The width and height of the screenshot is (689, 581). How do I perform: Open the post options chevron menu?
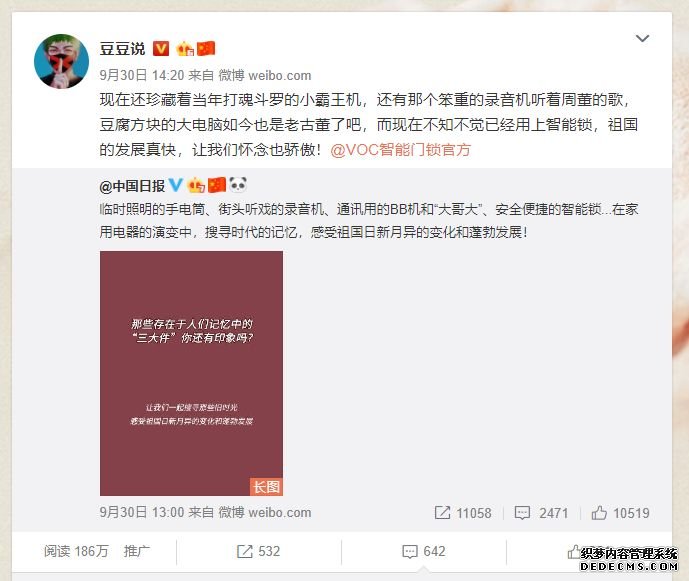point(642,38)
